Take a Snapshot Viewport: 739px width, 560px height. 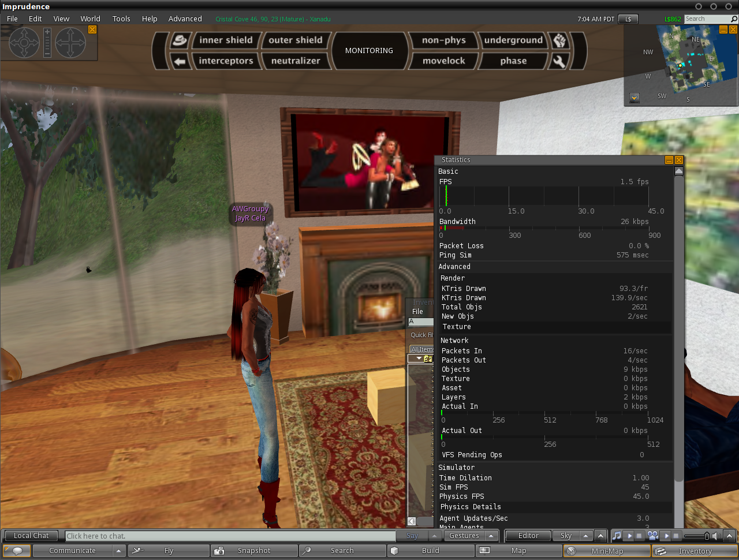[254, 551]
